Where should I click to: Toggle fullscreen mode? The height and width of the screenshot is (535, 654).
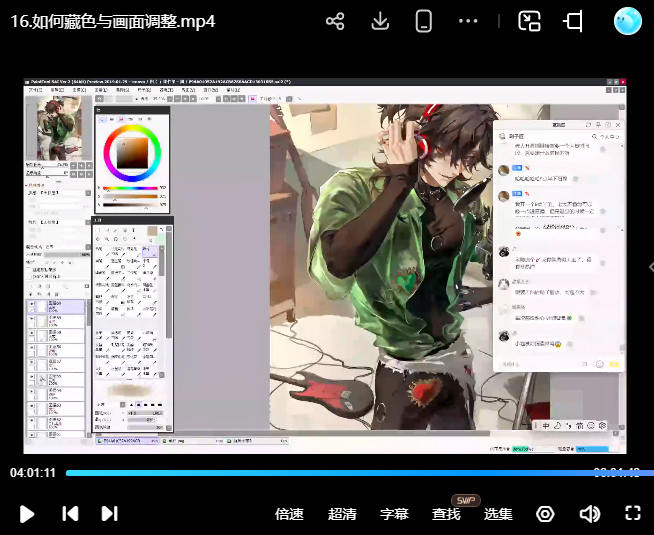pyautogui.click(x=632, y=514)
